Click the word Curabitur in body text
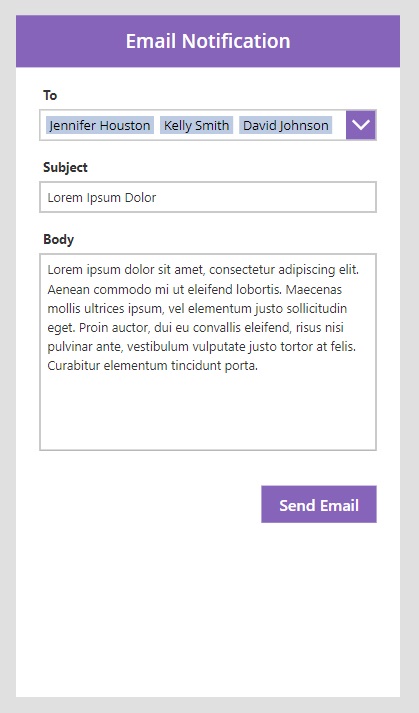 pos(74,366)
